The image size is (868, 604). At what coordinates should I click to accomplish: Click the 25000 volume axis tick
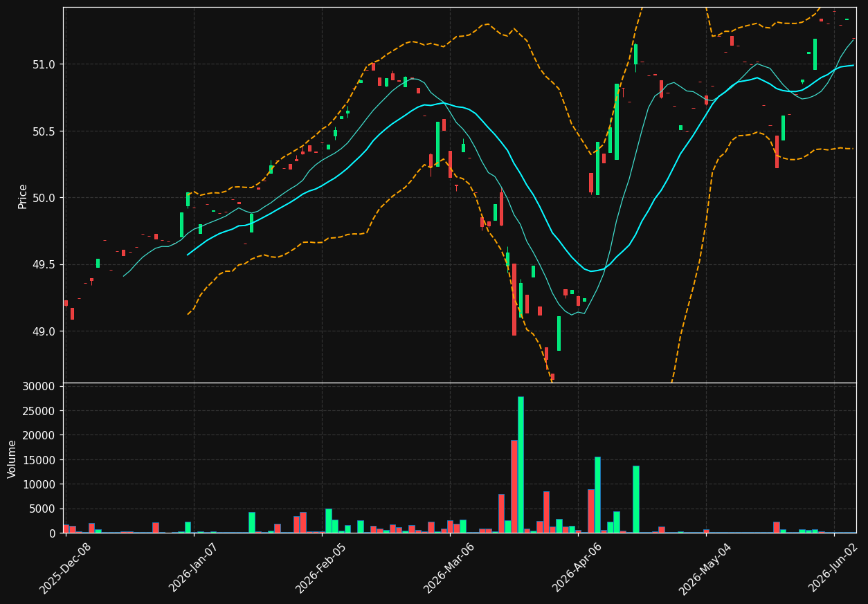40,411
